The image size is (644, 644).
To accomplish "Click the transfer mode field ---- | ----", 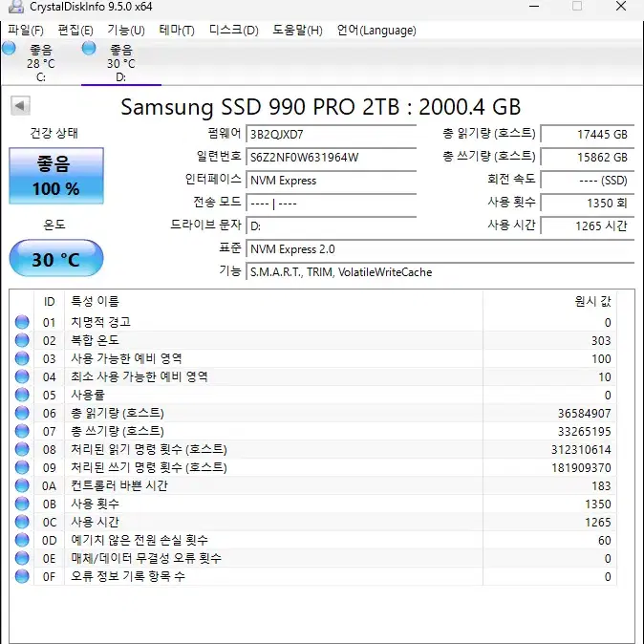I will 331,204.
